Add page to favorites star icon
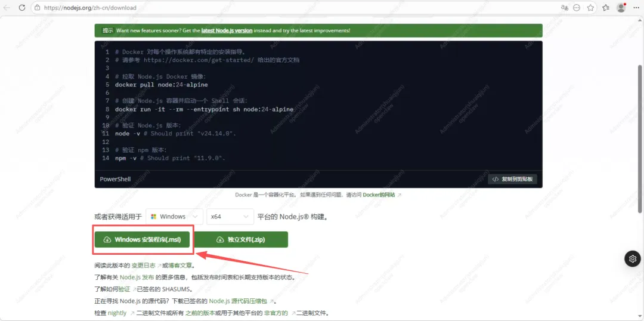Image resolution: width=644 pixels, height=321 pixels. [590, 7]
